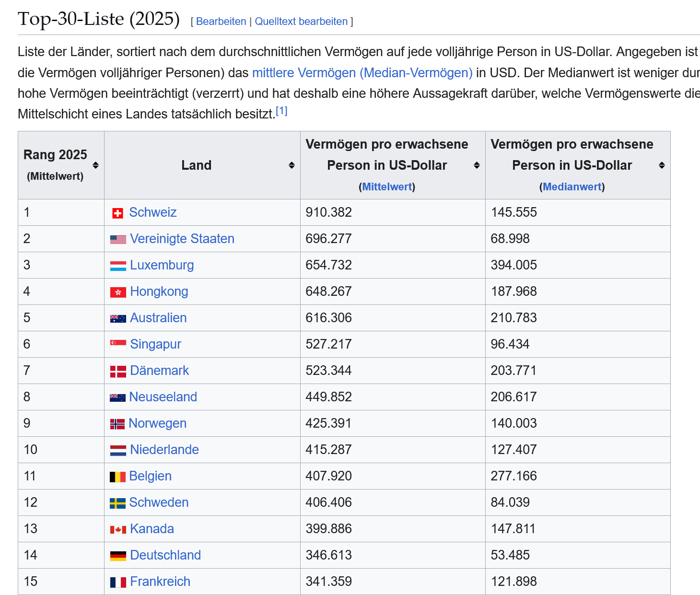Image resolution: width=700 pixels, height=595 pixels.
Task: Click the German flag beside Deutschland
Action: (x=118, y=556)
